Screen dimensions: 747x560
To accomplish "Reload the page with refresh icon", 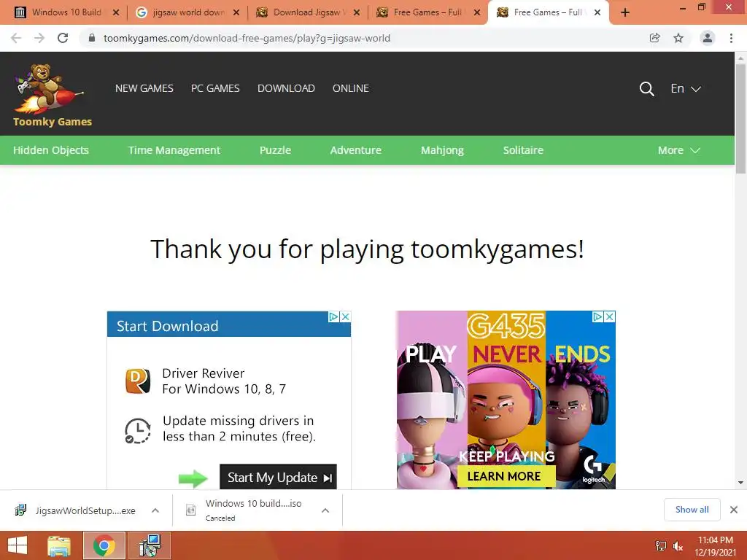I will tap(63, 38).
